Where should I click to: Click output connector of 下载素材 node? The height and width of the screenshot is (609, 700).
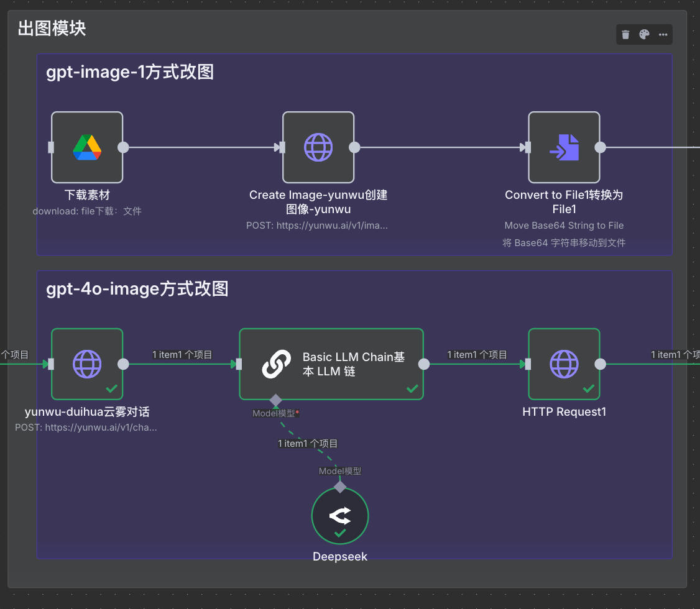coord(123,147)
